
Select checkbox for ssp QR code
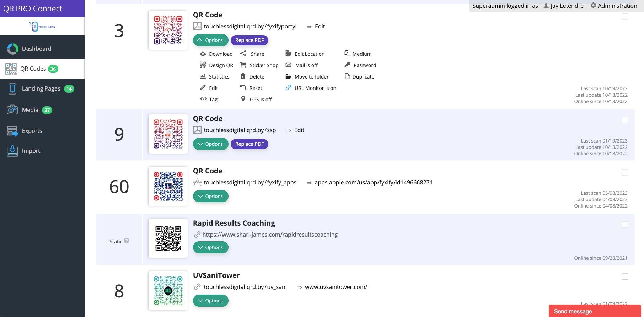625,120
